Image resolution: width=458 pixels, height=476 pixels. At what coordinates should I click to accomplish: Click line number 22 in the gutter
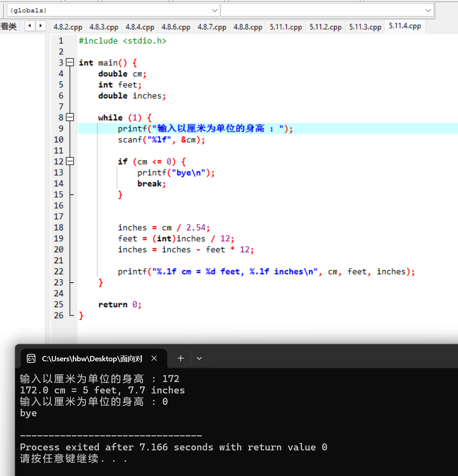pyautogui.click(x=59, y=271)
